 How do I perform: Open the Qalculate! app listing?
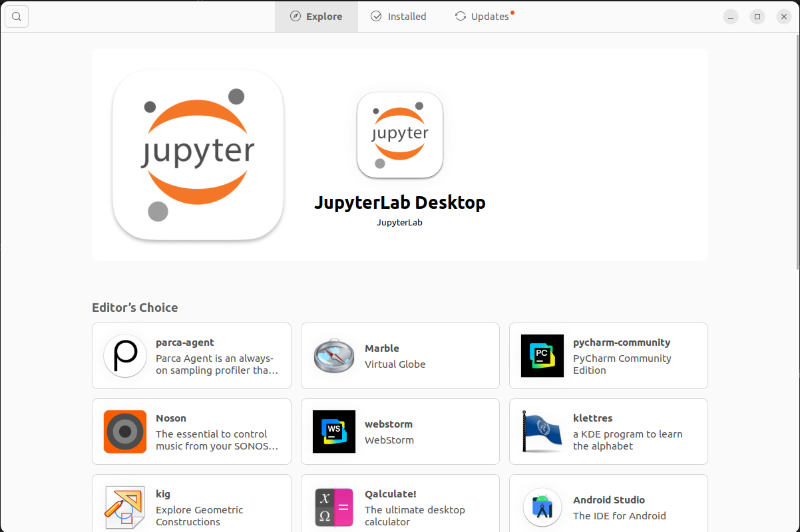point(399,507)
